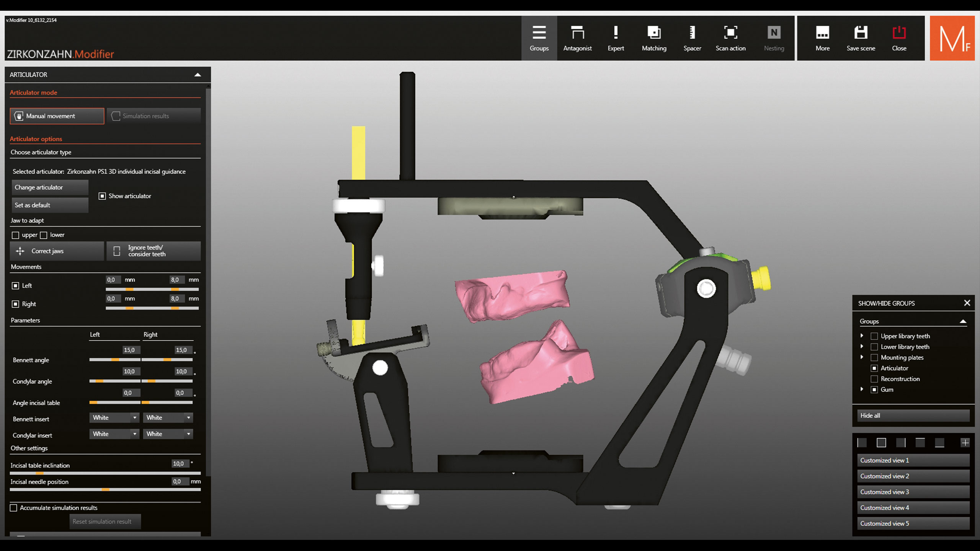Uncheck the Show articulator checkbox
The width and height of the screenshot is (980, 551).
click(x=102, y=196)
